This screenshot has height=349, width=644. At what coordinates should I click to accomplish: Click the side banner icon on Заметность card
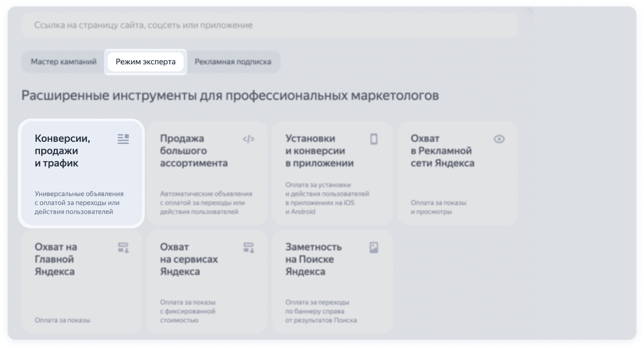coord(374,248)
